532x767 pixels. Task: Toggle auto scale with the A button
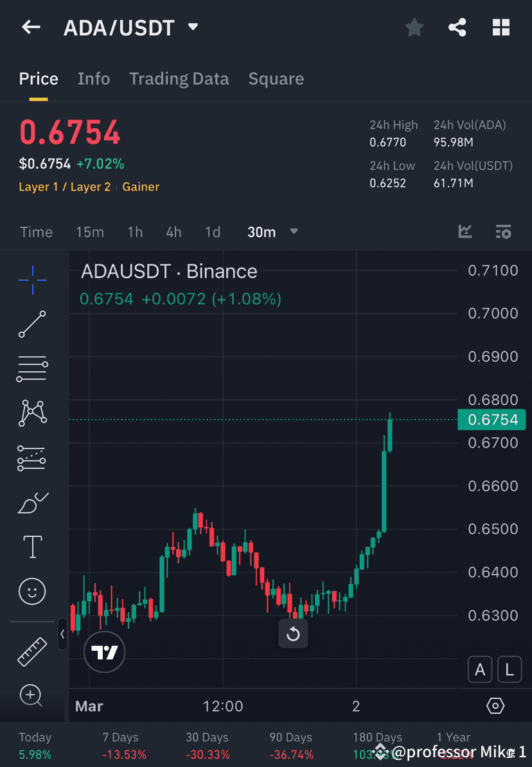480,669
